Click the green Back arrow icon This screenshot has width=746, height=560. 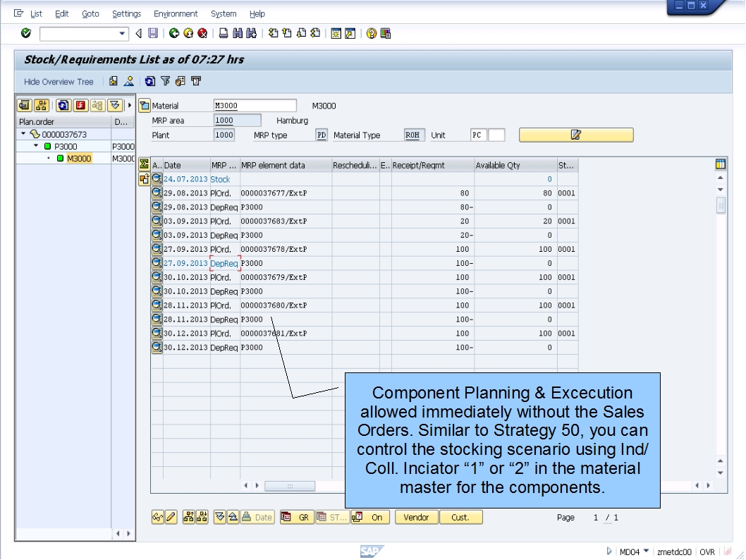coord(173,32)
